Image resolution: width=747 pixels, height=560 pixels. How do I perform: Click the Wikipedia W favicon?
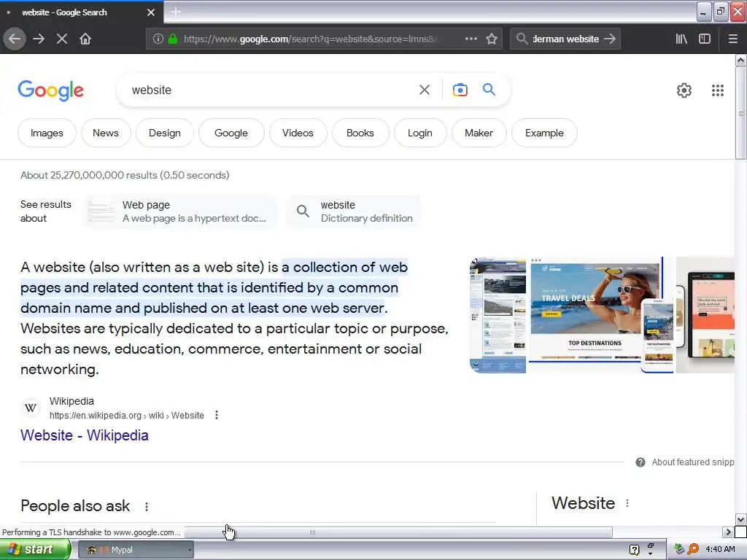pyautogui.click(x=31, y=408)
